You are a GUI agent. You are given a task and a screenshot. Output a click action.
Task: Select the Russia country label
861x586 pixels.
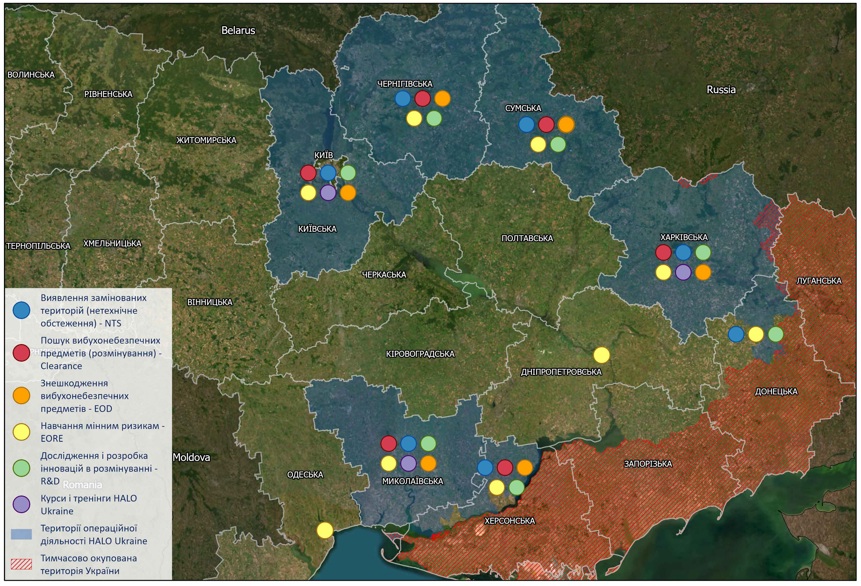[720, 90]
